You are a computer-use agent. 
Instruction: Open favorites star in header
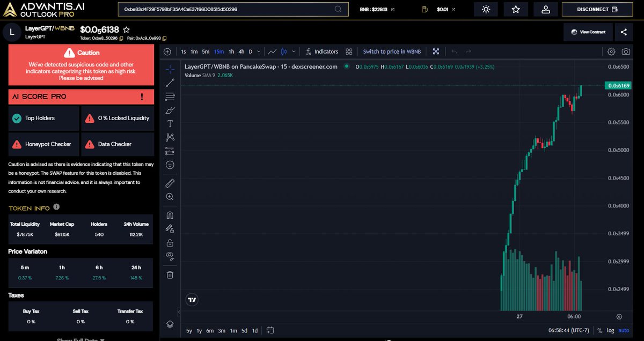coord(516,9)
